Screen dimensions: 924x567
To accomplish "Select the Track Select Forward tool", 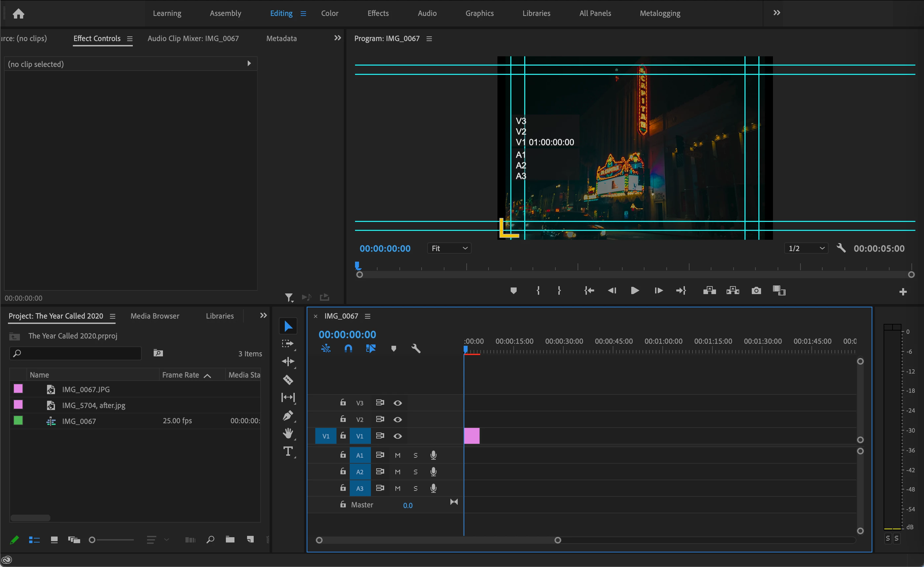I will pyautogui.click(x=287, y=344).
